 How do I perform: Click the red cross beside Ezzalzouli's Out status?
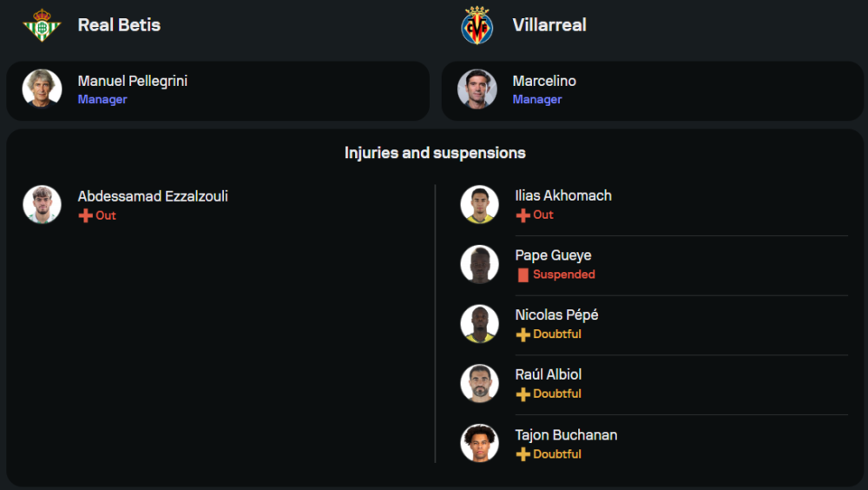pos(85,215)
